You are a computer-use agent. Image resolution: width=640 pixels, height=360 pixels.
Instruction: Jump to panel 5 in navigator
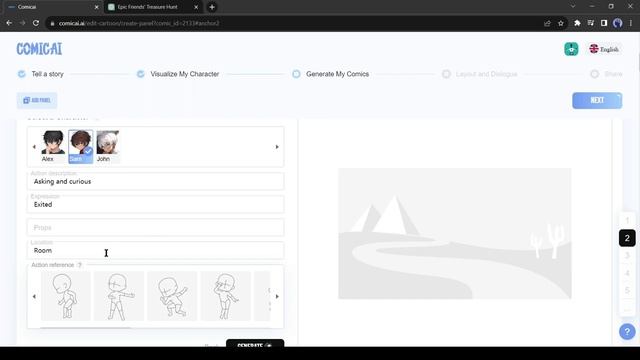point(627,291)
